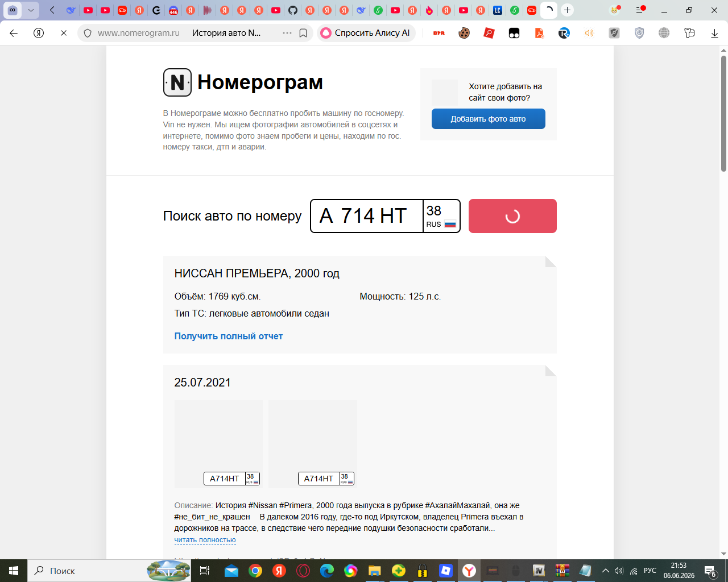Select the currently loading active tab
Viewport: 728px width, 582px height.
tap(549, 10)
